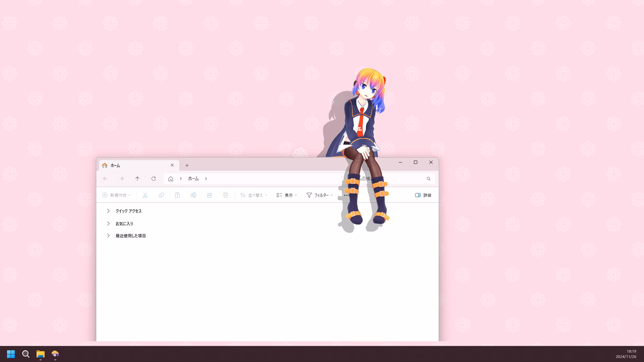Go forward with the right arrow button
644x362 pixels.
pos(121,179)
